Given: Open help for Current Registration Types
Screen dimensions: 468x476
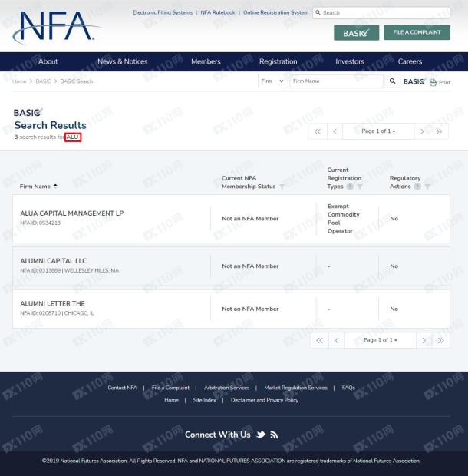Looking at the screenshot, I should tap(350, 187).
